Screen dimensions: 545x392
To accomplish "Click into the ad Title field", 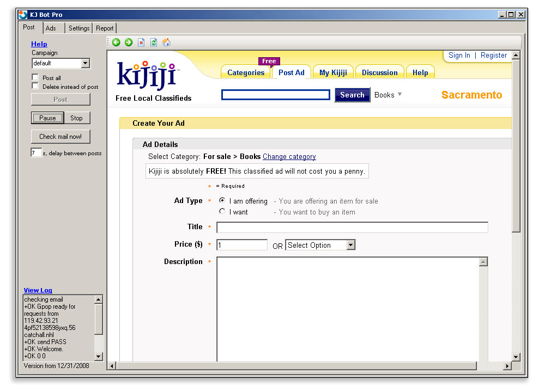I will click(x=352, y=228).
